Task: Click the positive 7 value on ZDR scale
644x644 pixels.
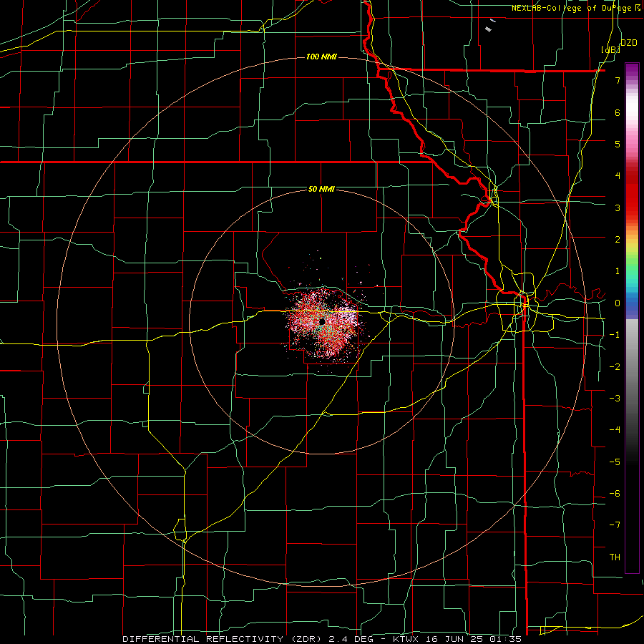Action: pyautogui.click(x=618, y=80)
